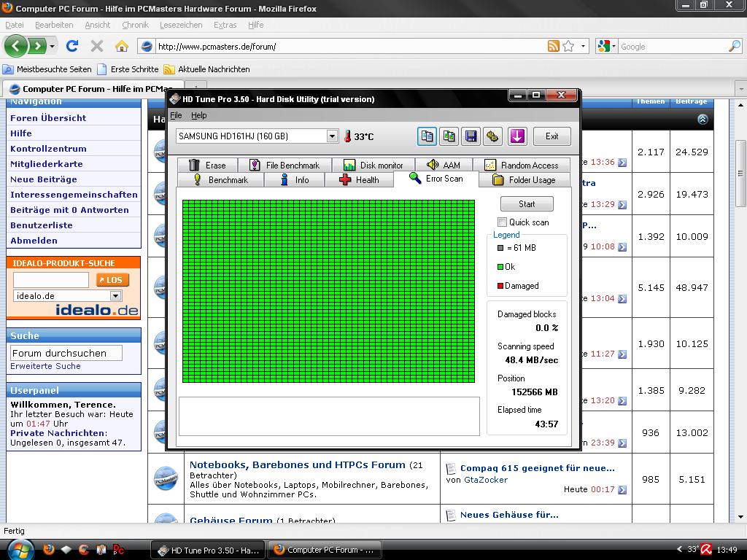The image size is (747, 560).
Task: Click the Exit button in HD Tune
Action: [551, 136]
